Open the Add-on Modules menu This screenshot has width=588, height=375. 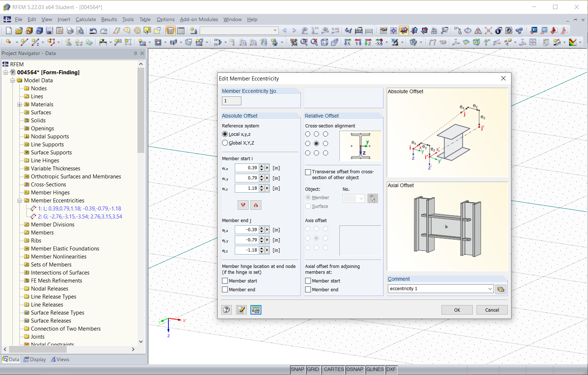pos(199,20)
